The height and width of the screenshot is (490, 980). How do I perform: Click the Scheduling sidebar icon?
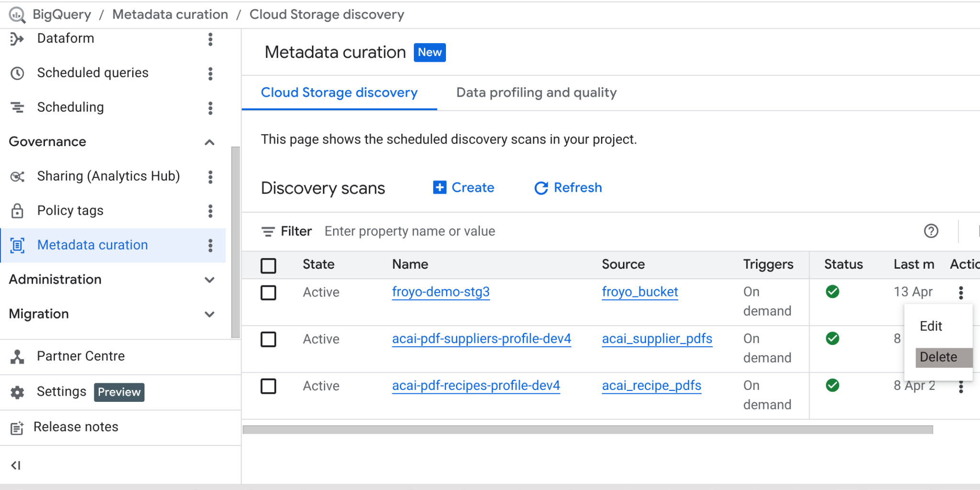pyautogui.click(x=17, y=107)
